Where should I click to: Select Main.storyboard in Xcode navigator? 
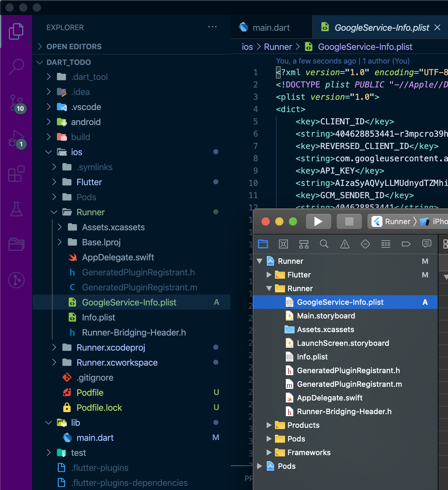point(345,316)
